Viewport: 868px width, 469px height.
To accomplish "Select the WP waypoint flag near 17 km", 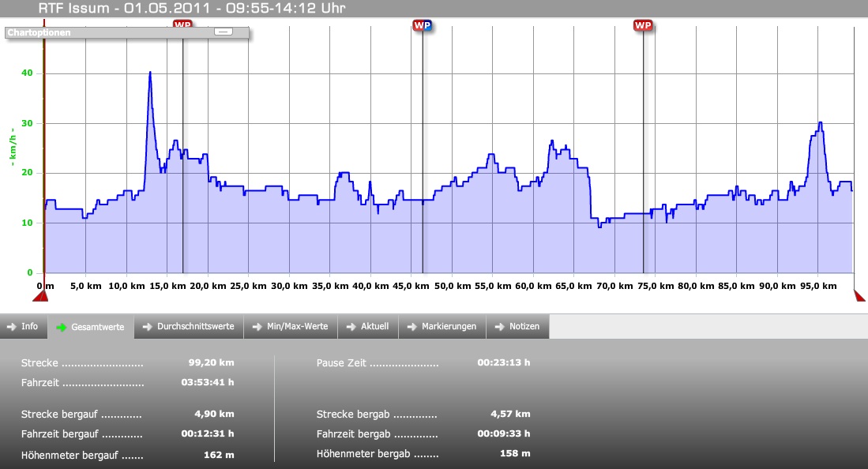I will click(182, 24).
